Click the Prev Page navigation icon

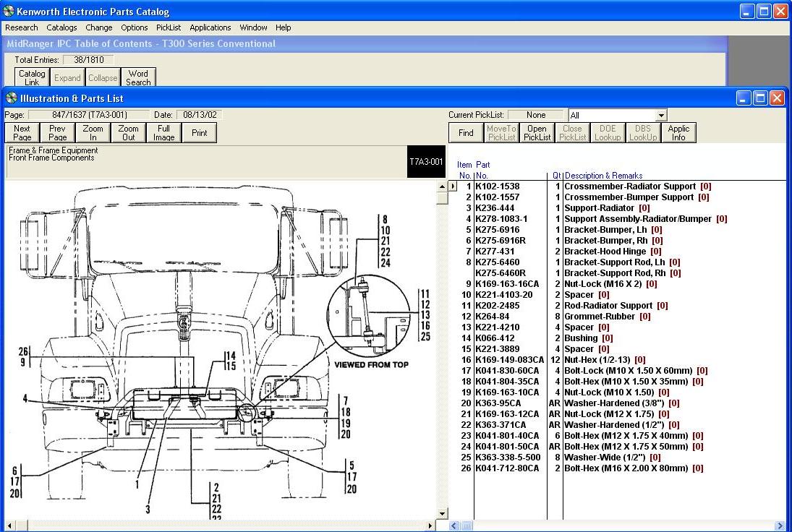[56, 132]
